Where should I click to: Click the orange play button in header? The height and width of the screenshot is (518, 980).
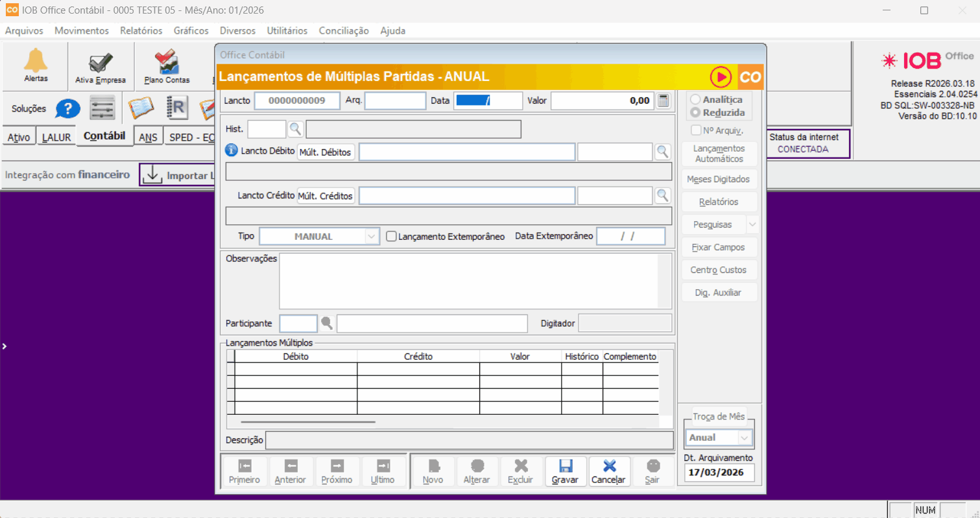720,77
